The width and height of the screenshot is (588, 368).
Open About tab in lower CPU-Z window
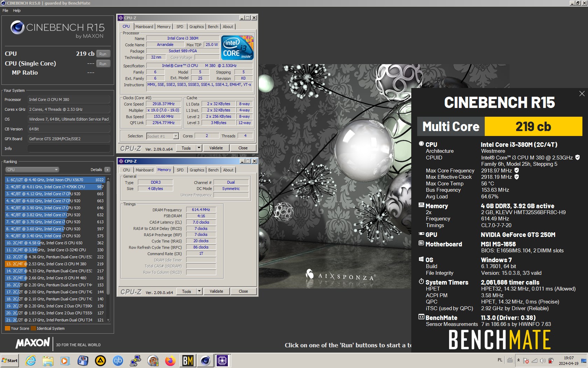(228, 170)
